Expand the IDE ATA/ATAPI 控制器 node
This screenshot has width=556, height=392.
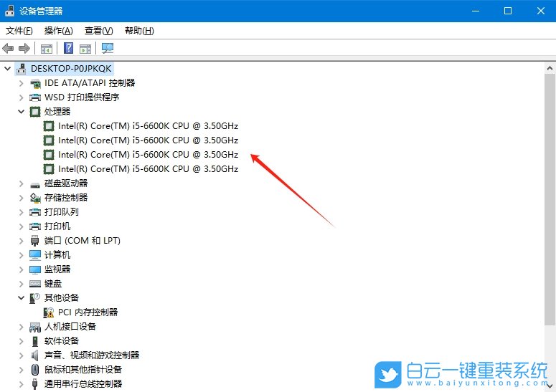[x=21, y=83]
